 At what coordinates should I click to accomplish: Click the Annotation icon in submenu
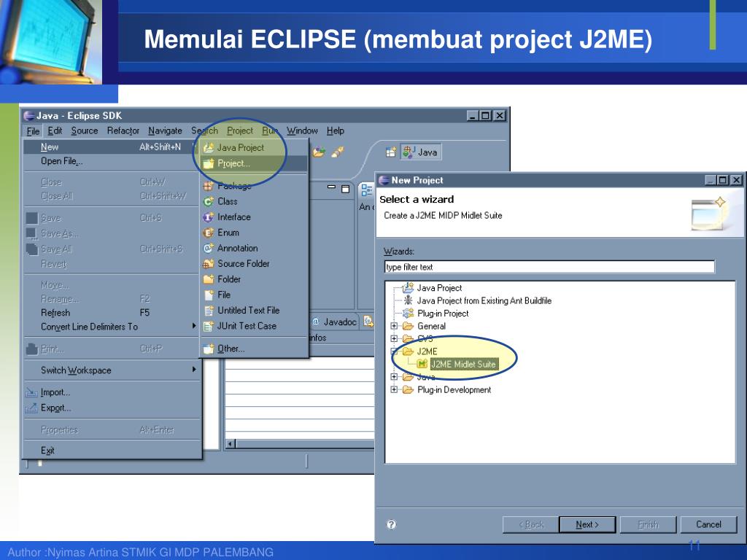pos(208,248)
